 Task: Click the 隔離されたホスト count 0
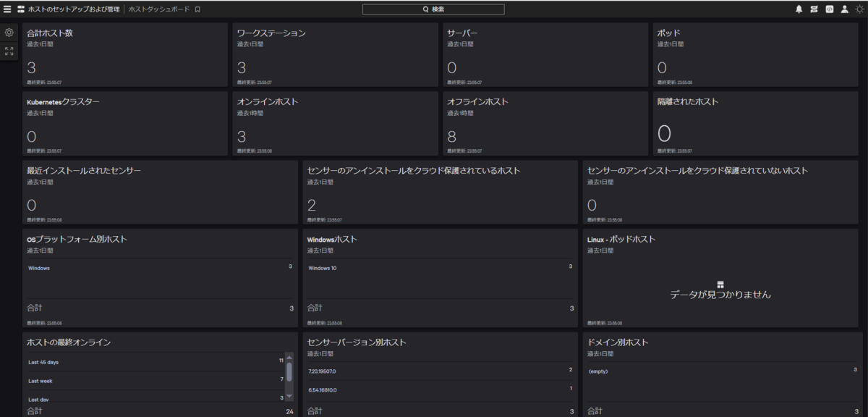pos(664,134)
